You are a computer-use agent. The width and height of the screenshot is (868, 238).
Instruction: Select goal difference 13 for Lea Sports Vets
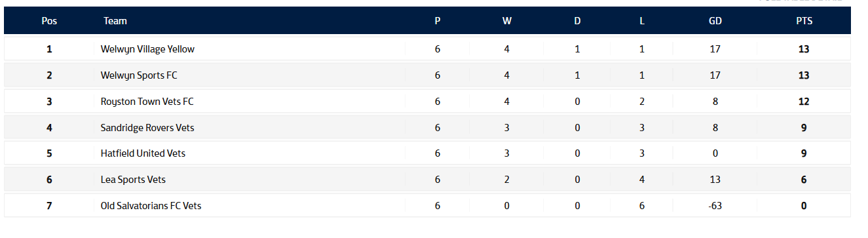[715, 180]
